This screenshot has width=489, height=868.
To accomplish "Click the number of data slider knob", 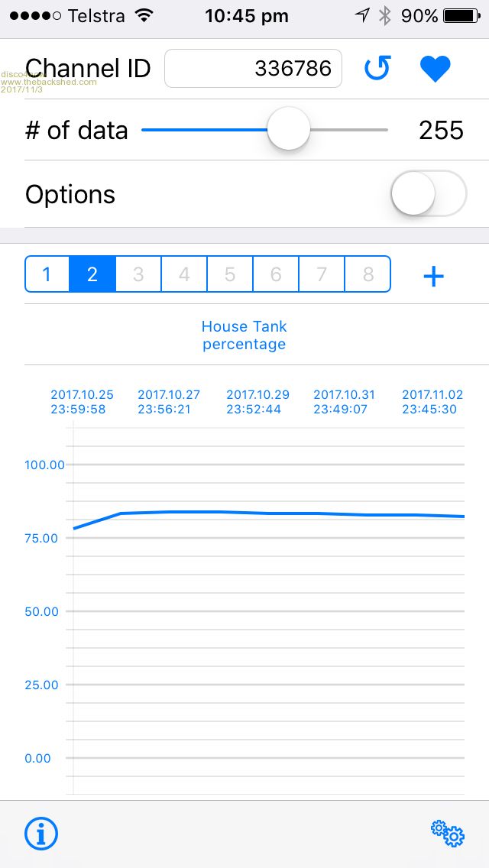I will (289, 130).
